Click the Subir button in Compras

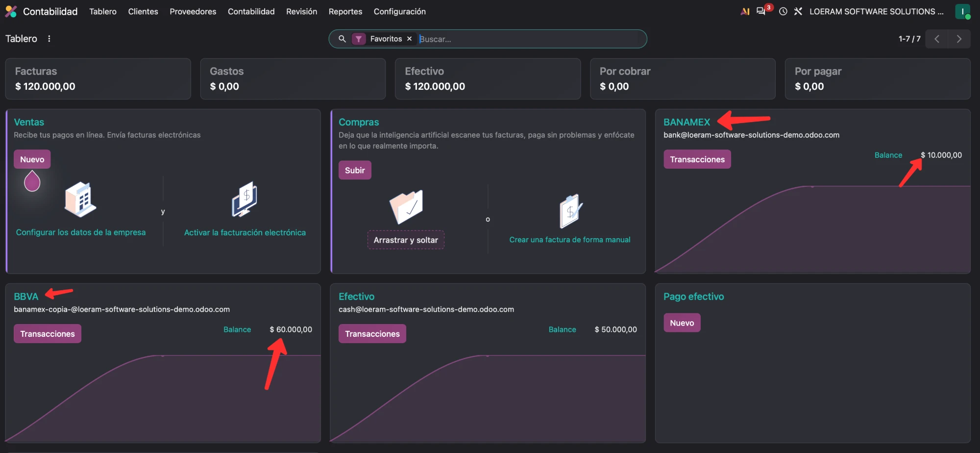pos(355,170)
